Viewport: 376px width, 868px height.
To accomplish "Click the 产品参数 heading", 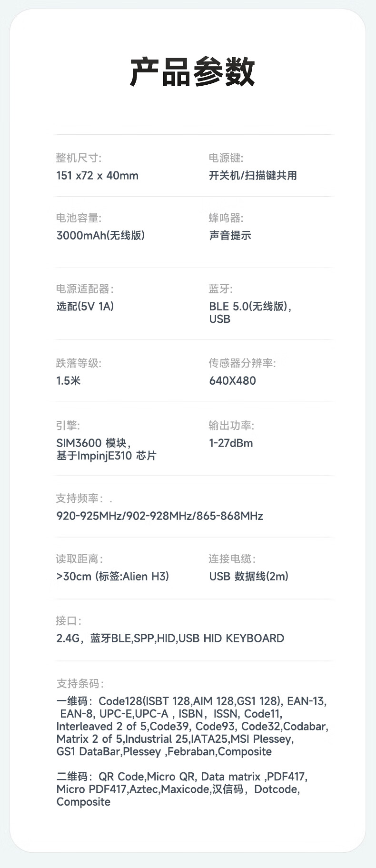I will (192, 72).
